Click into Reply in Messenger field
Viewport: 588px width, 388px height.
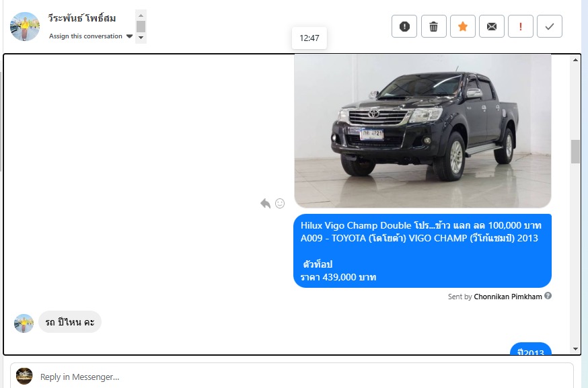point(292,377)
